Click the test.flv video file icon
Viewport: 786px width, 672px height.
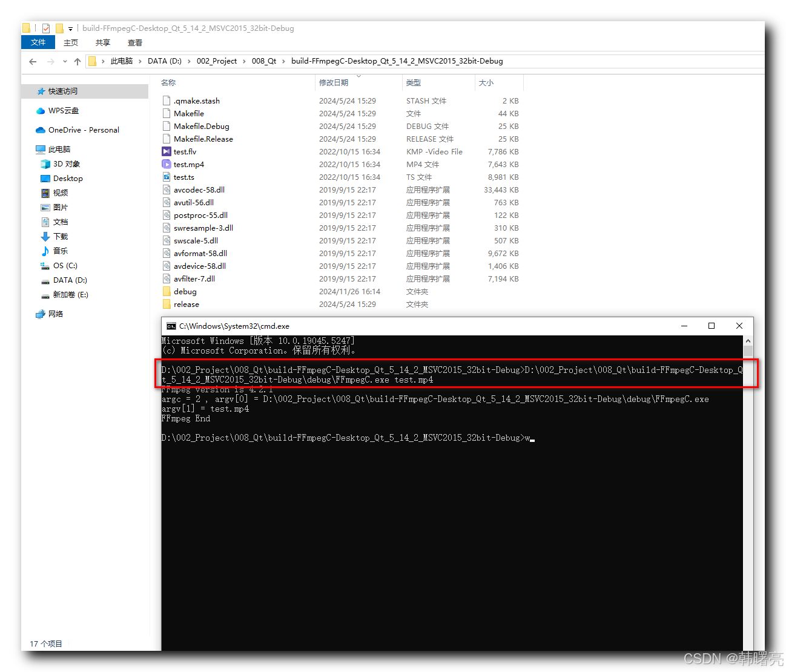(167, 151)
